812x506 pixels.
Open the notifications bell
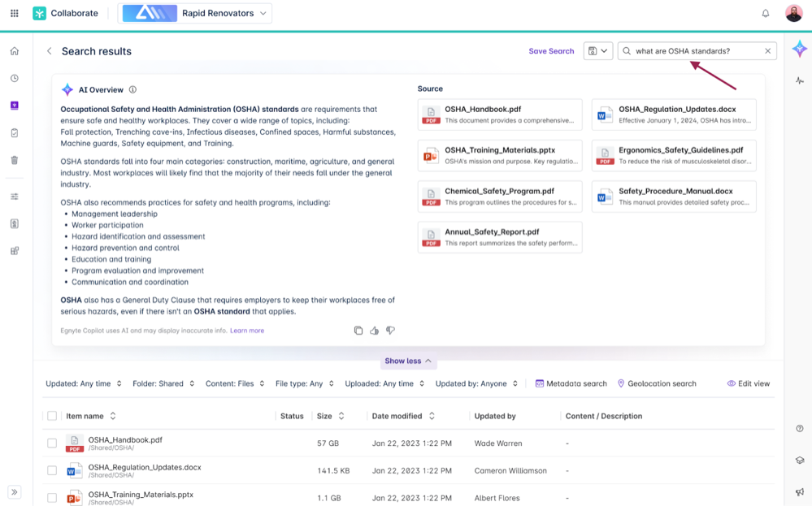tap(766, 14)
